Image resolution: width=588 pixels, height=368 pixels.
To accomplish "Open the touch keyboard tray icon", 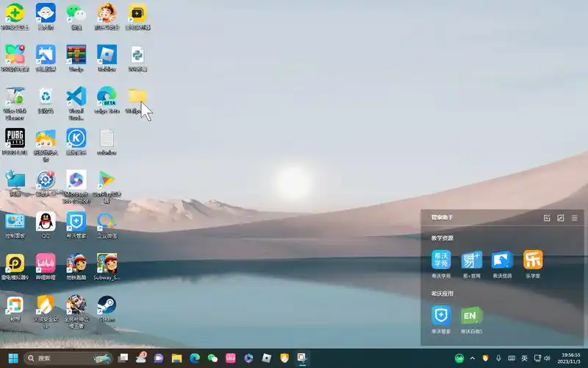I will pos(512,358).
